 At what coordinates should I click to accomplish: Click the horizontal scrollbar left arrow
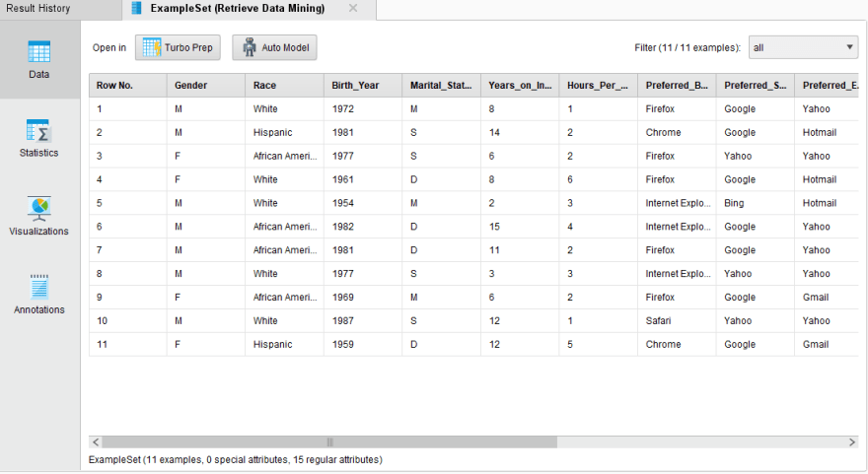pos(96,441)
